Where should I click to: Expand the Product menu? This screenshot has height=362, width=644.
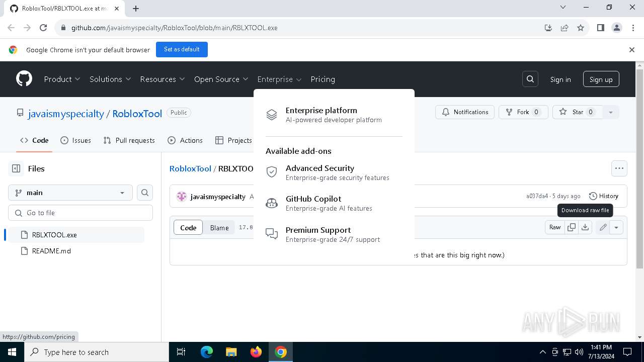click(62, 79)
